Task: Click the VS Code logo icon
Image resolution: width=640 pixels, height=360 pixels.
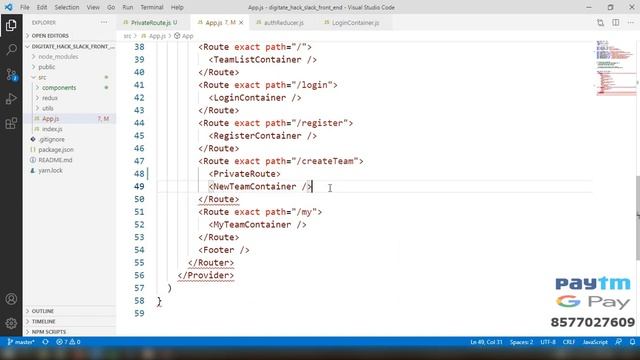Action: (x=8, y=7)
